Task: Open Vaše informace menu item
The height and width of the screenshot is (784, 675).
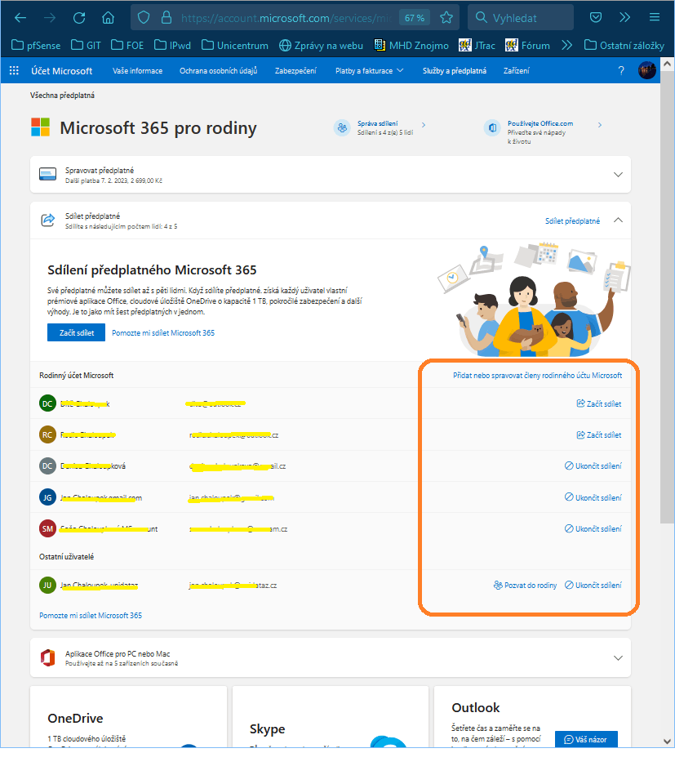Action: pyautogui.click(x=137, y=71)
